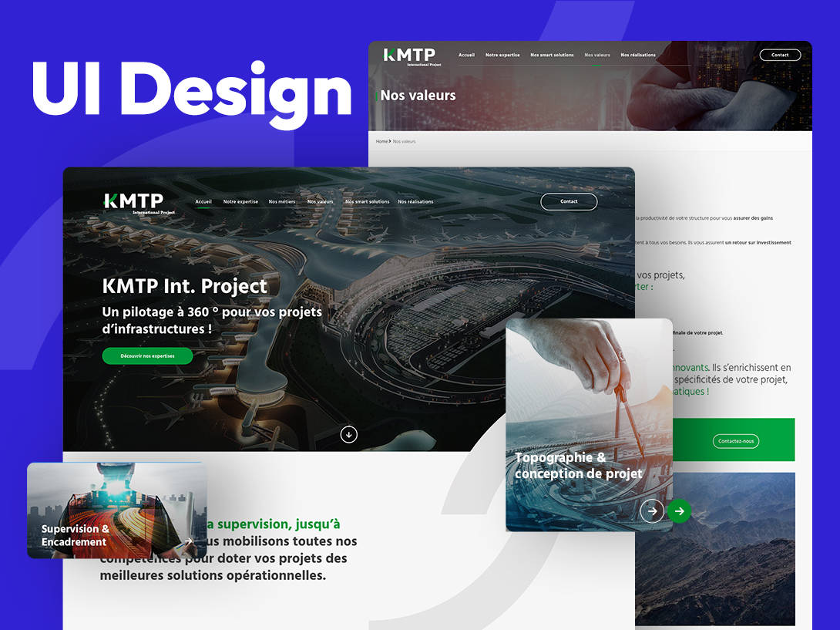The height and width of the screenshot is (630, 840).
Task: Click the Contactez-nous button in green banner
Action: [735, 441]
